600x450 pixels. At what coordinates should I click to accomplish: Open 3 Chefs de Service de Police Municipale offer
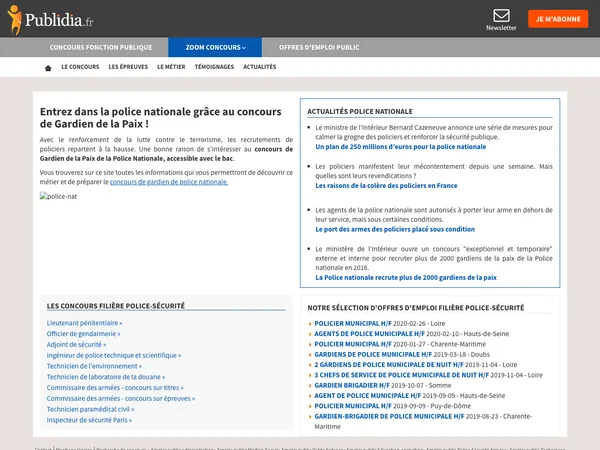point(401,375)
